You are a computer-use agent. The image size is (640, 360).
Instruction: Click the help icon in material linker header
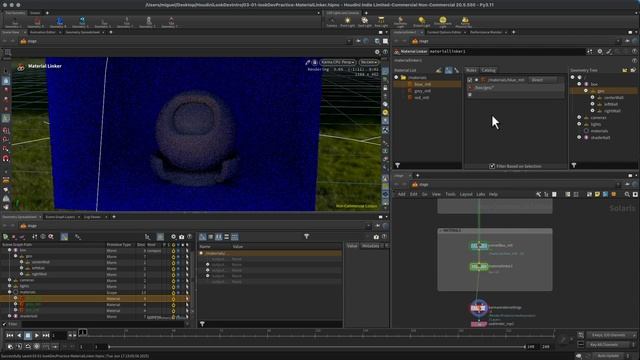[634, 51]
